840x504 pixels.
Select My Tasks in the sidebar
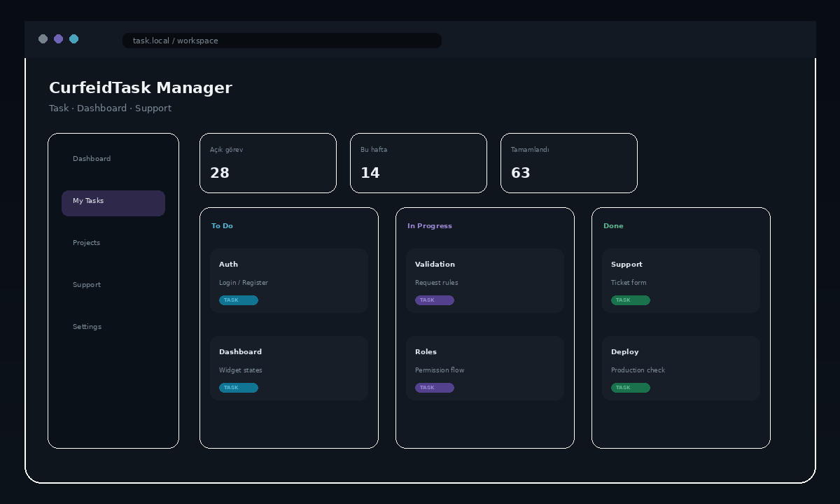click(x=113, y=203)
